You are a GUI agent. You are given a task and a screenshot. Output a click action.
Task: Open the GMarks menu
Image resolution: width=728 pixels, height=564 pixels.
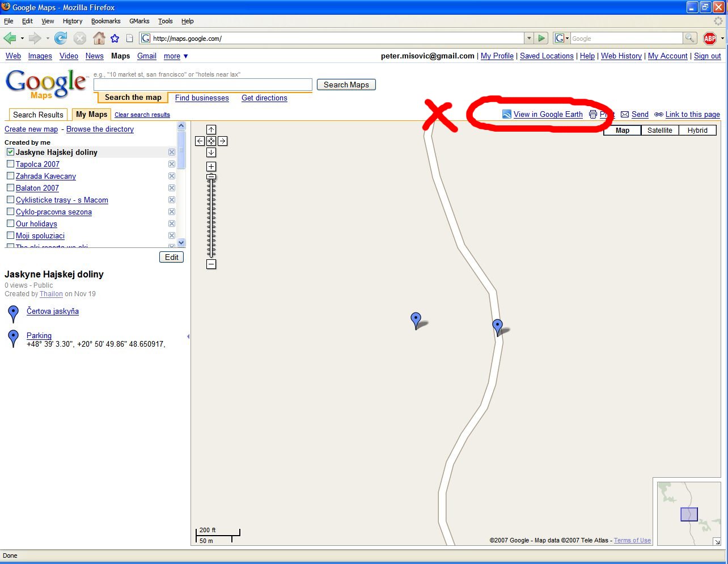[139, 21]
